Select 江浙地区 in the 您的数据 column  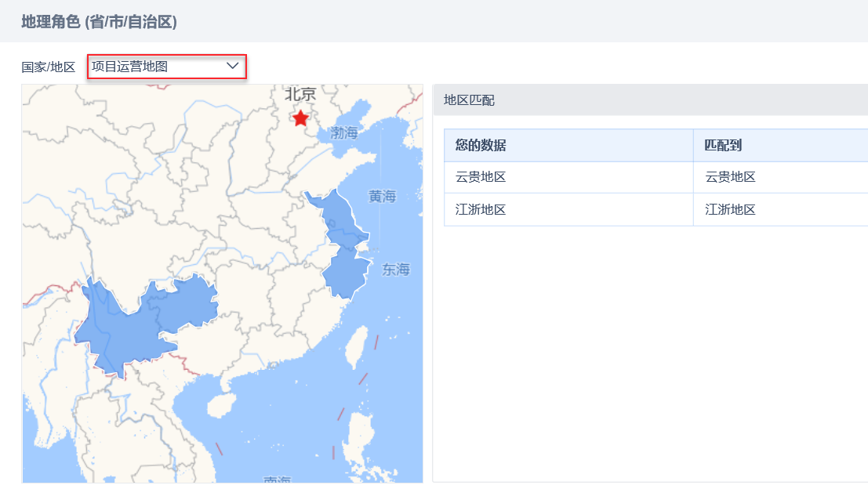(481, 209)
